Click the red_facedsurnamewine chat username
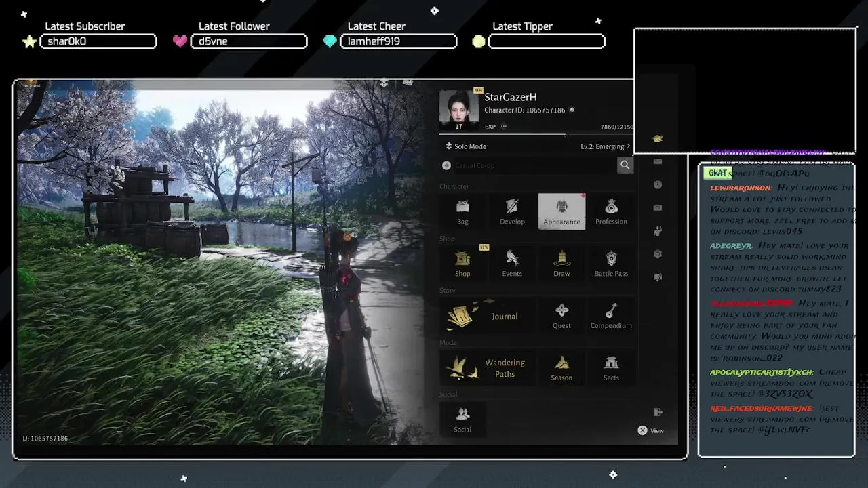 [x=761, y=409]
